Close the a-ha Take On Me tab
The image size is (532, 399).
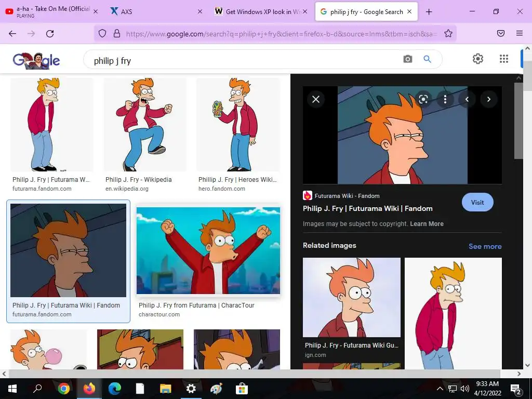click(x=96, y=11)
